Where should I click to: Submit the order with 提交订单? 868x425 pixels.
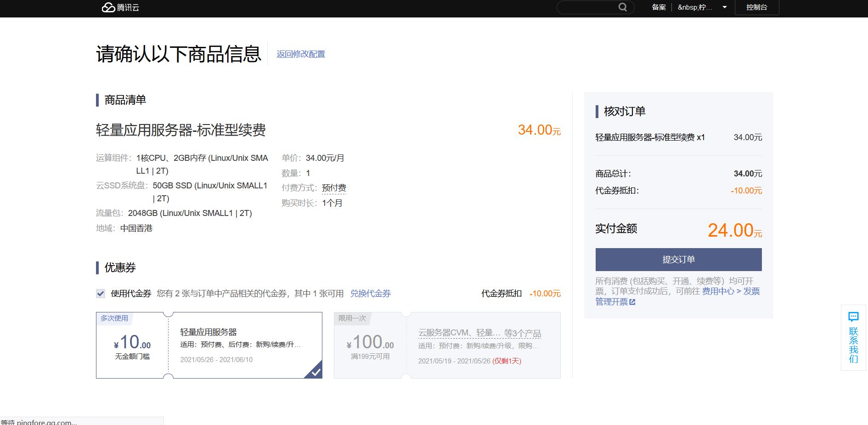[x=678, y=260]
